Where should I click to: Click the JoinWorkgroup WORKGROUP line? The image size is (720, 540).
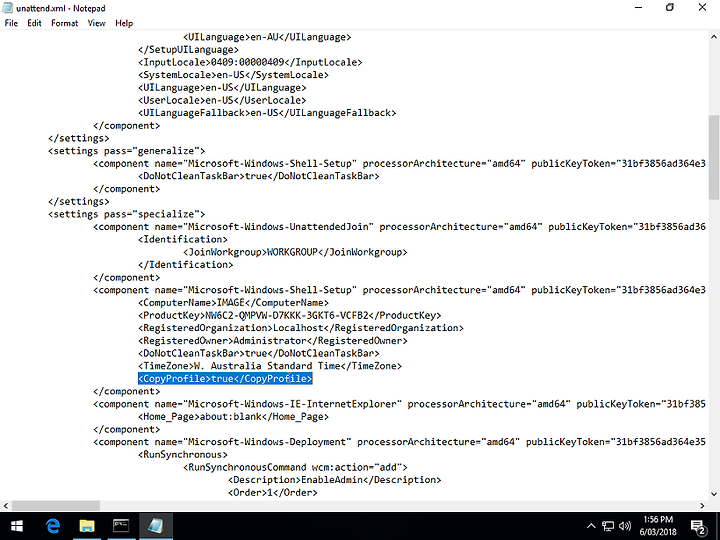pyautogui.click(x=295, y=252)
